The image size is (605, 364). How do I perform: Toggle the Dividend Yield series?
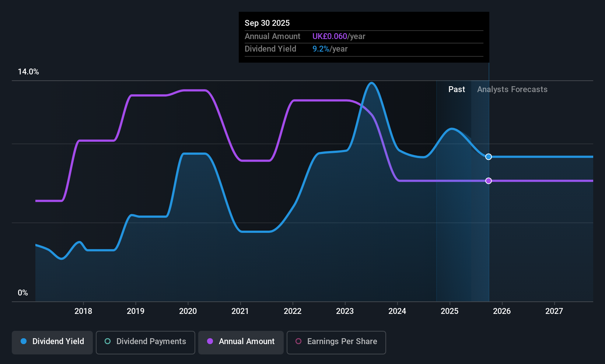[x=52, y=343]
